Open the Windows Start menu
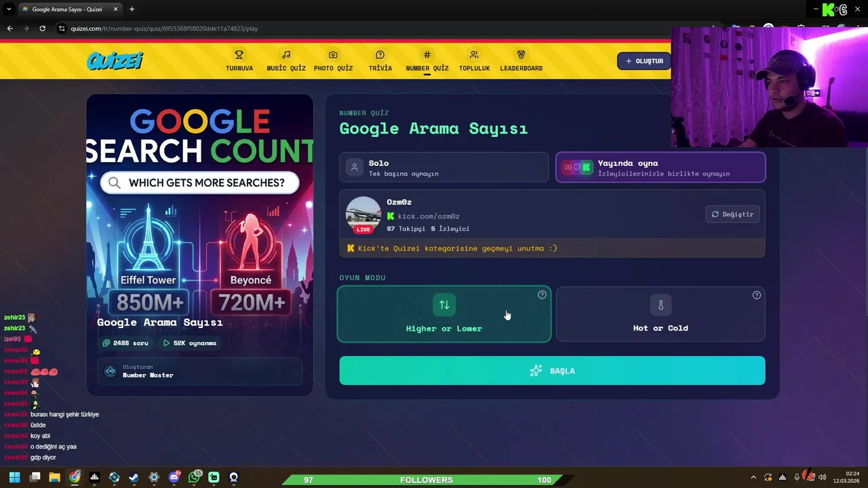The height and width of the screenshot is (488, 868). [14, 478]
